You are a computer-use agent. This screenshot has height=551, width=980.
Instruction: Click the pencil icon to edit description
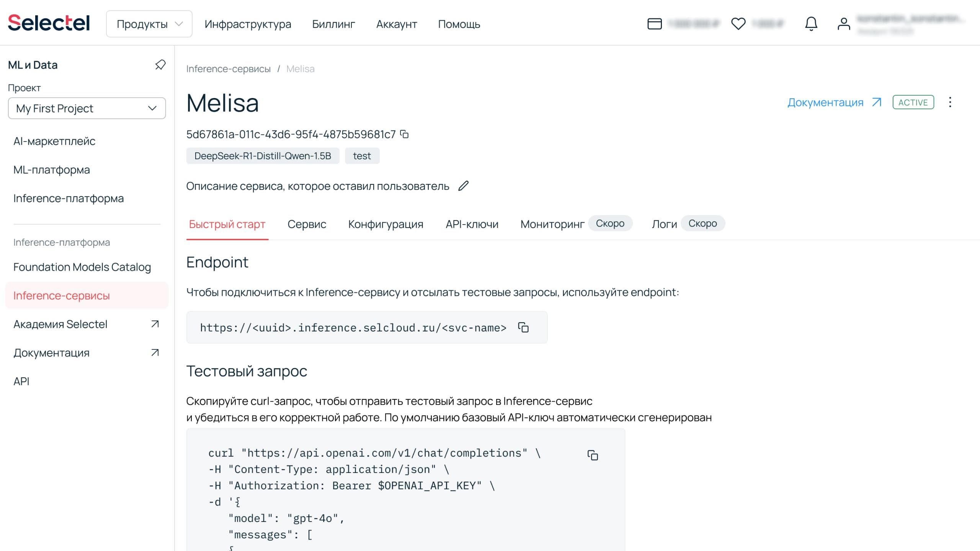pos(463,186)
